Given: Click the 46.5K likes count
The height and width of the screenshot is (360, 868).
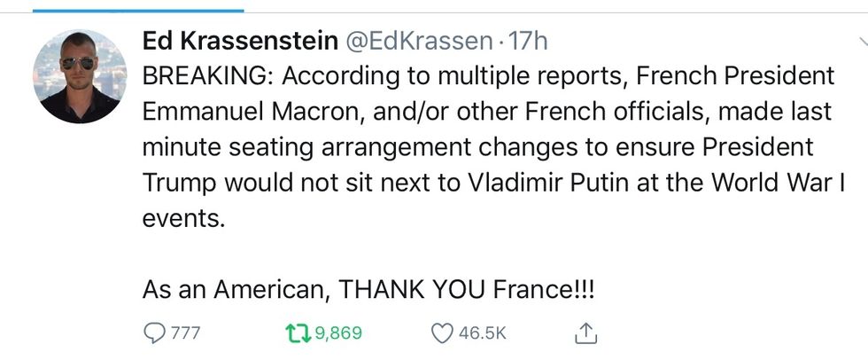Looking at the screenshot, I should pyautogui.click(x=483, y=334).
